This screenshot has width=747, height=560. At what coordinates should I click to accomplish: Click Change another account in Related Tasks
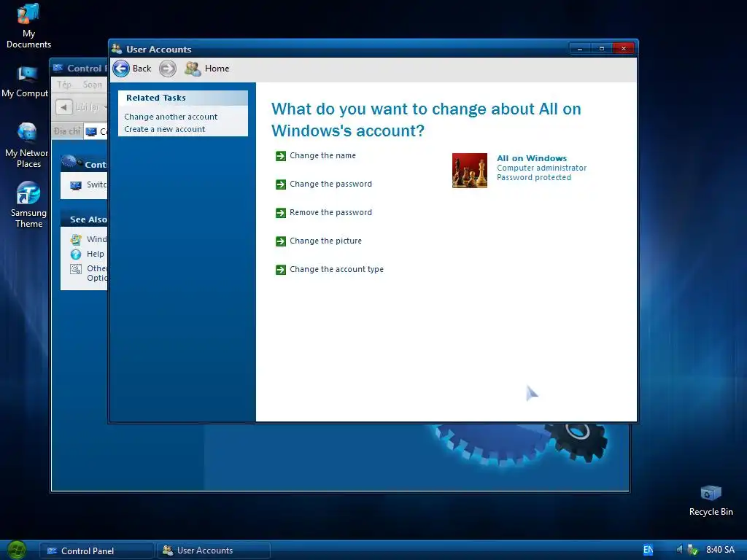[171, 117]
